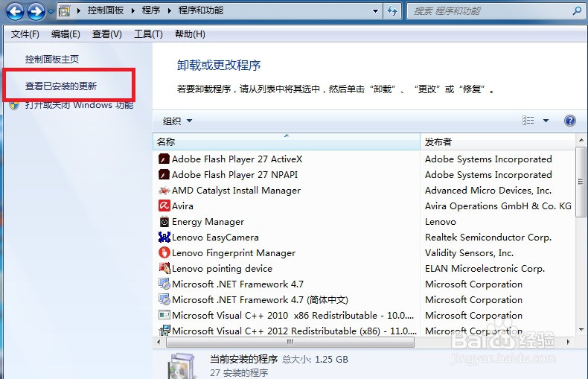This screenshot has width=588, height=379.
Task: Select Visual C++ 2010 x86 Redistributable icon
Action: tap(164, 315)
